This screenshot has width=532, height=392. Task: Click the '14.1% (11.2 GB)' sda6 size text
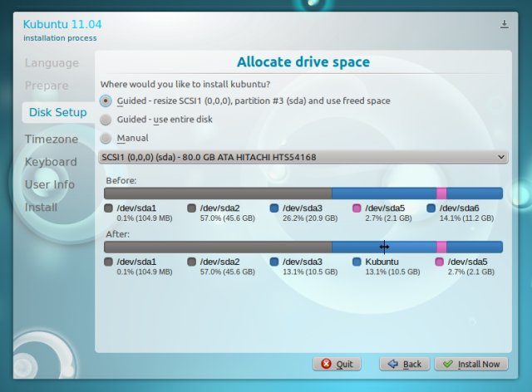[x=466, y=218]
